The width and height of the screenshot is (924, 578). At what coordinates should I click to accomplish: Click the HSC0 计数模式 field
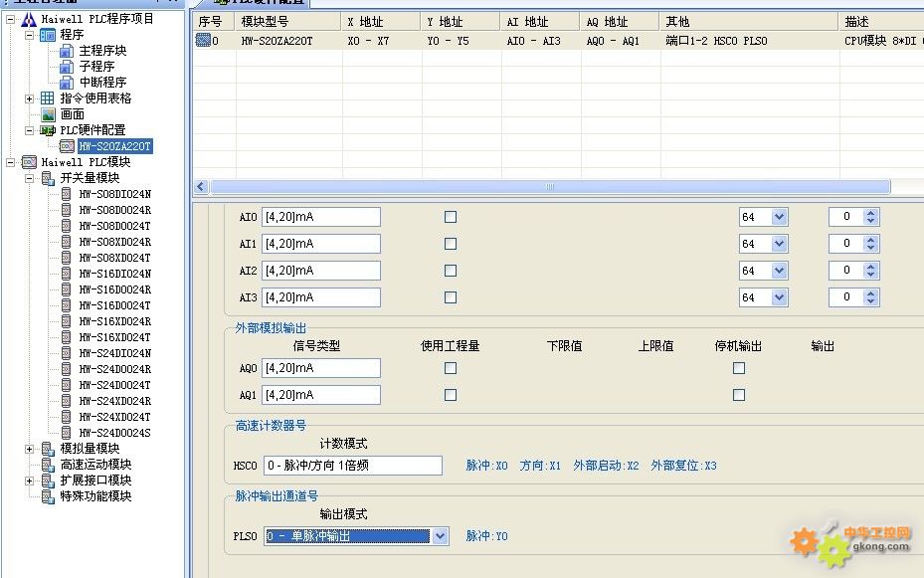[353, 466]
